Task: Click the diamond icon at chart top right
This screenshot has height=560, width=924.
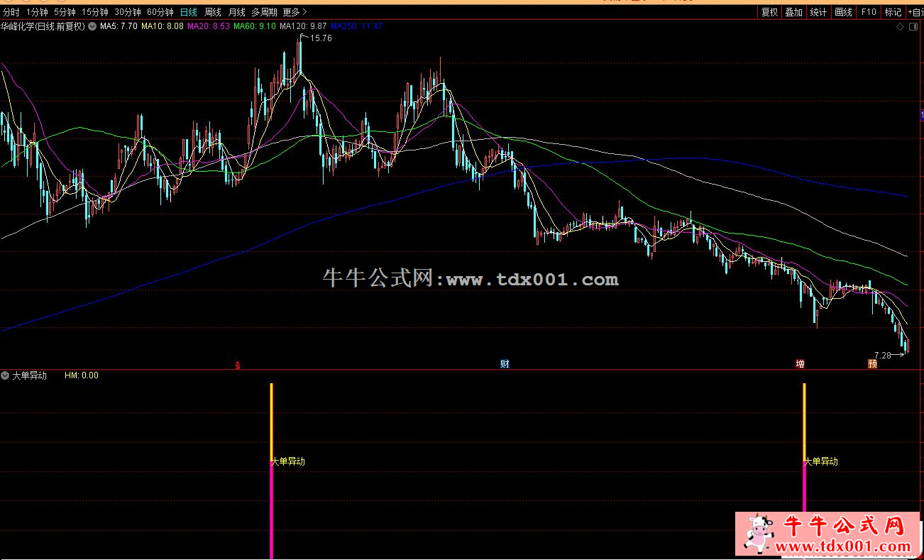Action: point(900,27)
